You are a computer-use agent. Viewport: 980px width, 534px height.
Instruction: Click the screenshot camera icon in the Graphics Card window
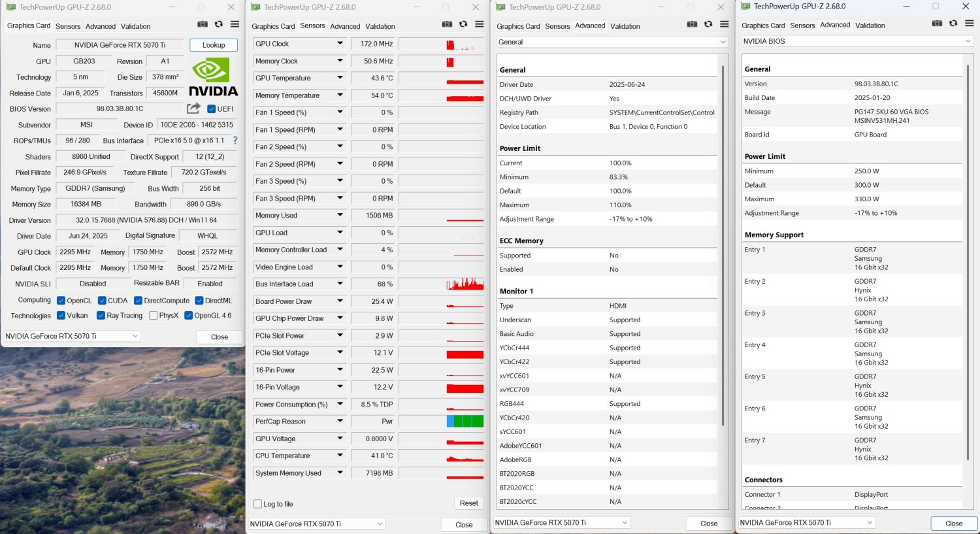tap(203, 24)
